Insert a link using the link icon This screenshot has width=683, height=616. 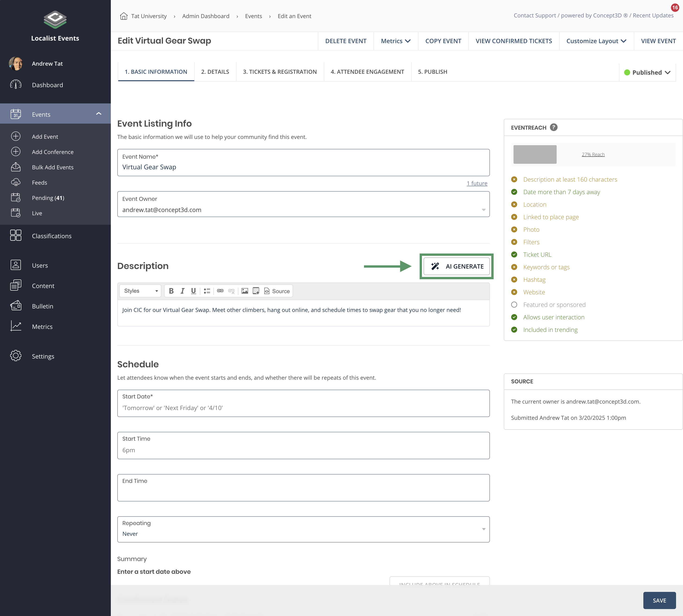220,291
